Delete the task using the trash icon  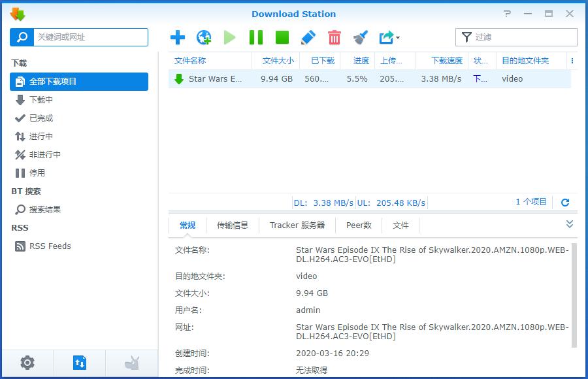(x=334, y=37)
